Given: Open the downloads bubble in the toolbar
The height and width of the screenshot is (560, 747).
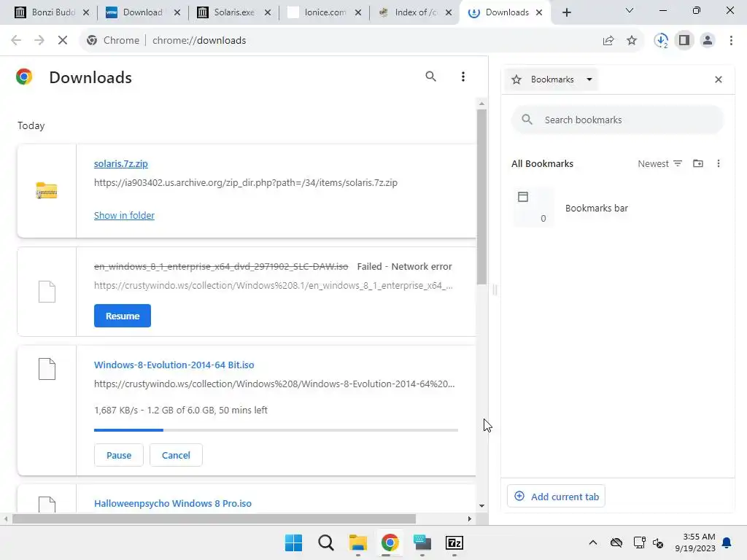Looking at the screenshot, I should (661, 41).
